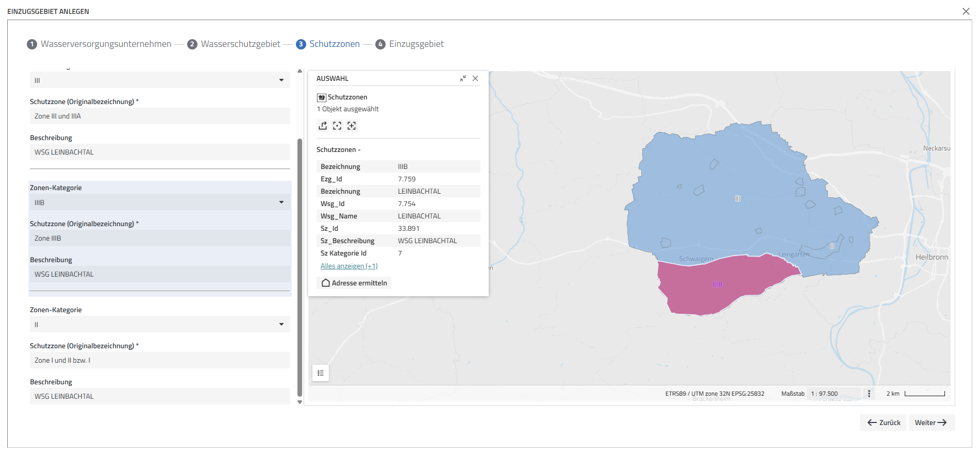980x458 pixels.
Task: Click the Maßstab scale field 1:97.500
Action: point(833,394)
